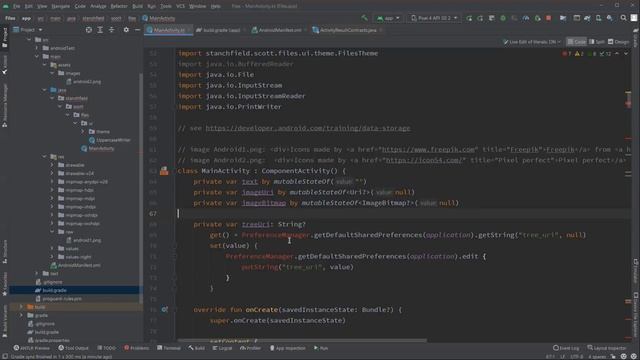This screenshot has width=640, height=360.
Task: Click the red Stop button in toolbar
Action: [549, 18]
